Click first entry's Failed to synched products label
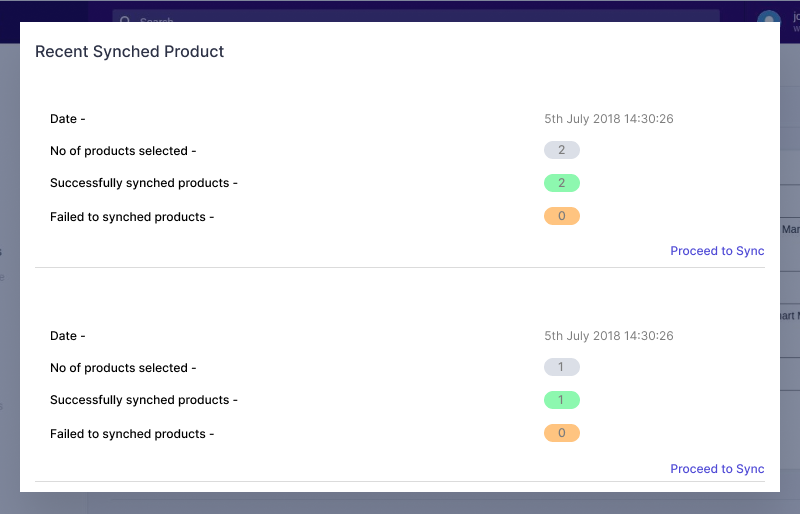 tap(132, 217)
